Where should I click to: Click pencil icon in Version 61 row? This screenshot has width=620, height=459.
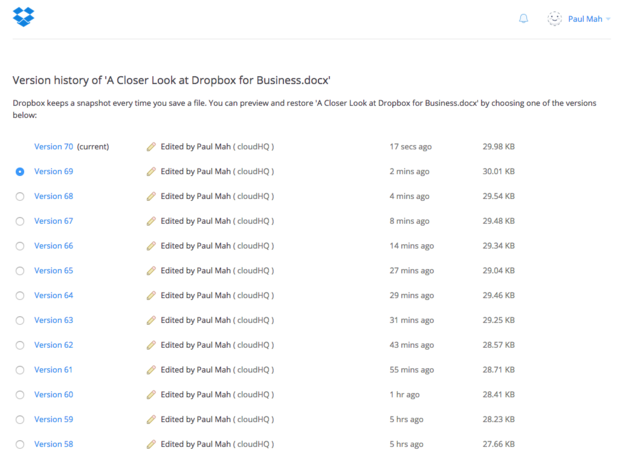(151, 370)
